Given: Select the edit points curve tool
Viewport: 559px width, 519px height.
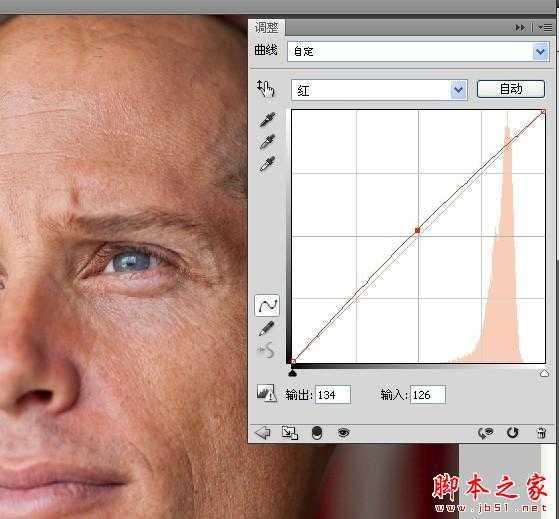Looking at the screenshot, I should (x=267, y=305).
